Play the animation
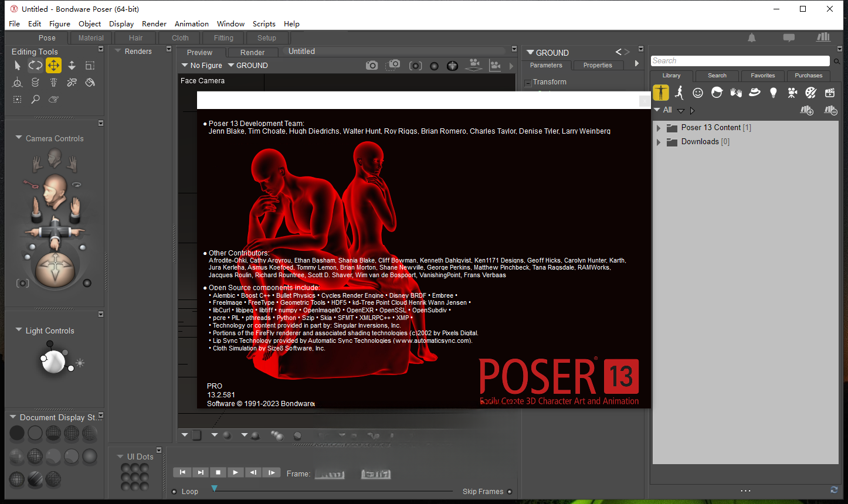Image resolution: width=848 pixels, height=504 pixels. [x=235, y=472]
